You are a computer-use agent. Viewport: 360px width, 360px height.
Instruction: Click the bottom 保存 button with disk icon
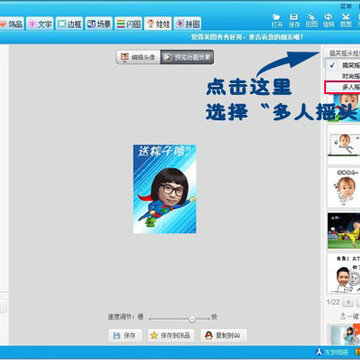click(125, 335)
